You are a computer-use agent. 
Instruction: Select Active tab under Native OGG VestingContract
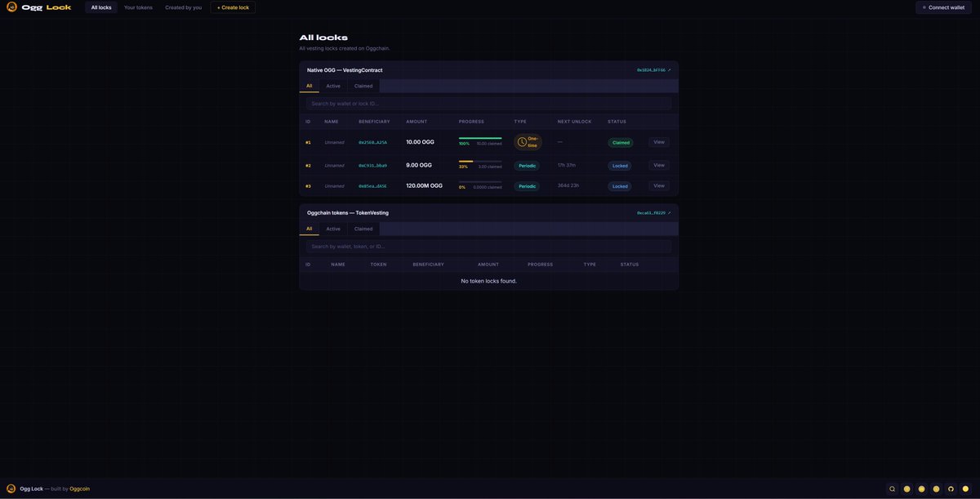coord(333,86)
